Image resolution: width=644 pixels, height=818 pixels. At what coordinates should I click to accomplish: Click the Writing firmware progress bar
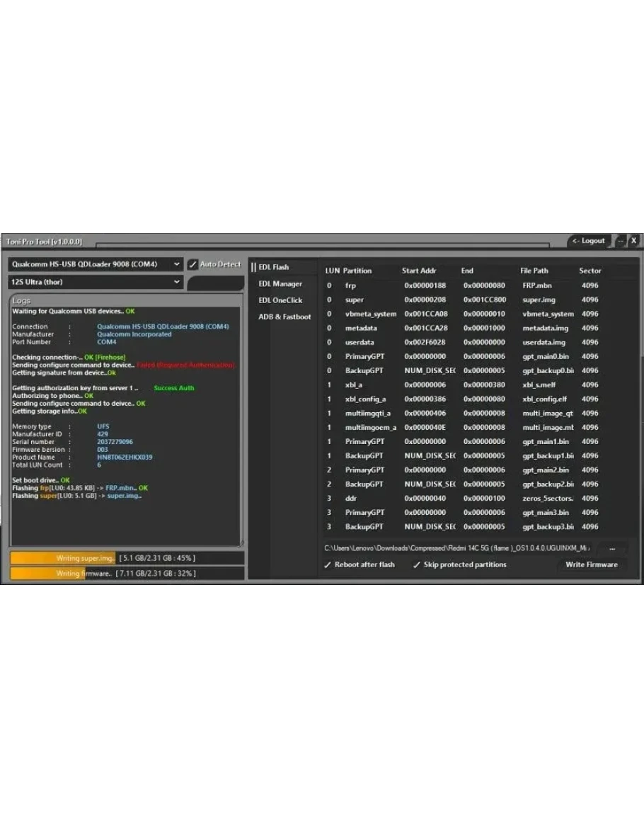pyautogui.click(x=127, y=574)
